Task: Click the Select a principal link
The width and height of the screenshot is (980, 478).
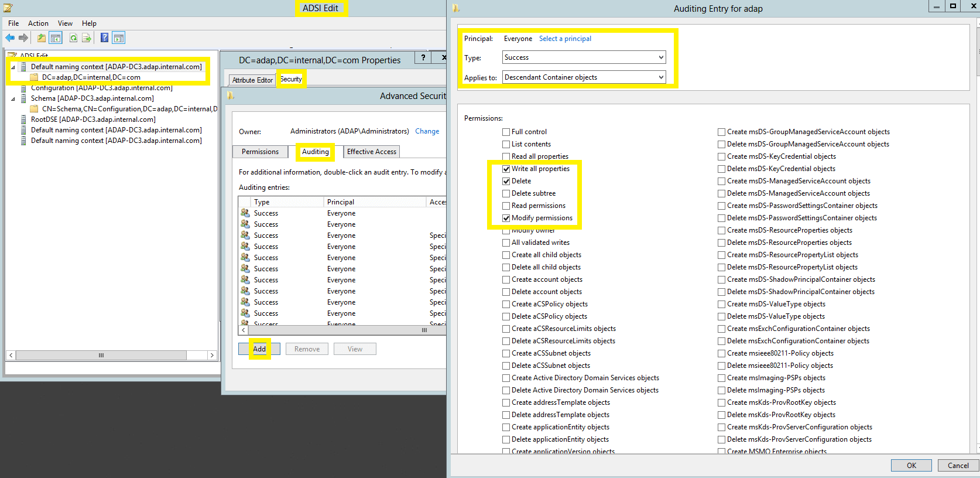Action: [565, 39]
